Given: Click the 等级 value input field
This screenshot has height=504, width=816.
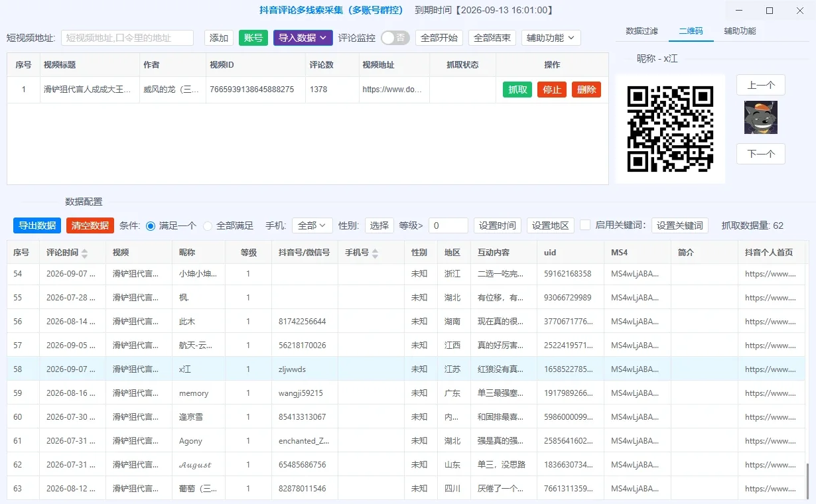Looking at the screenshot, I should click(448, 225).
